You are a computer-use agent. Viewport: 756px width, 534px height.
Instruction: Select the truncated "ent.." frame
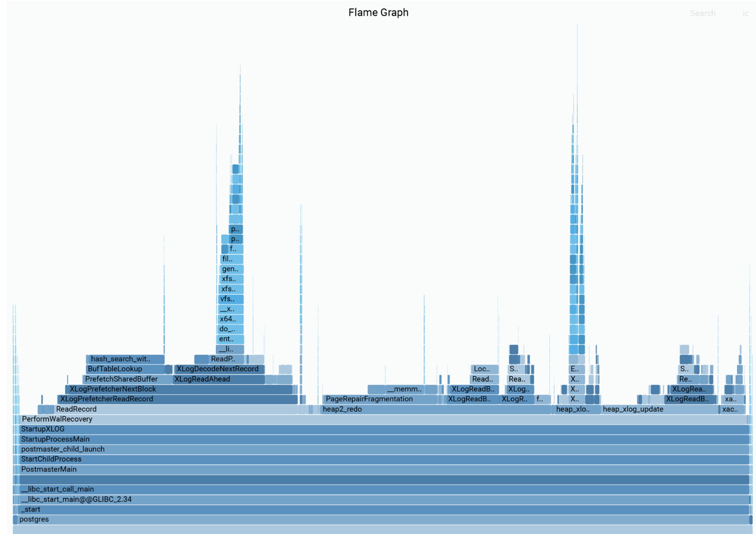pyautogui.click(x=230, y=339)
